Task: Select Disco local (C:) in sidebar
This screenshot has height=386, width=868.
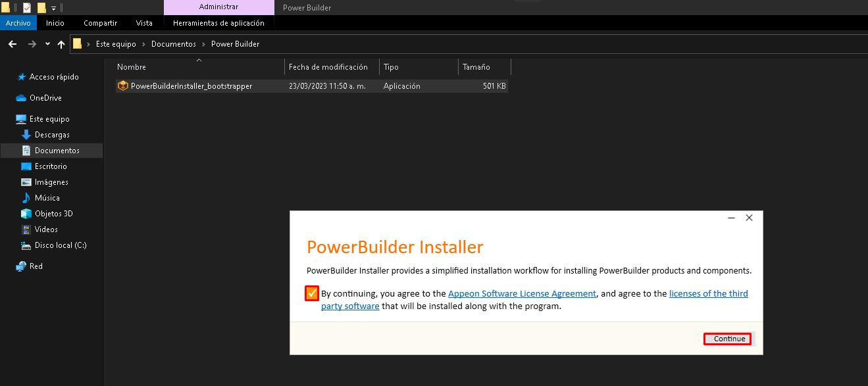Action: [x=60, y=245]
